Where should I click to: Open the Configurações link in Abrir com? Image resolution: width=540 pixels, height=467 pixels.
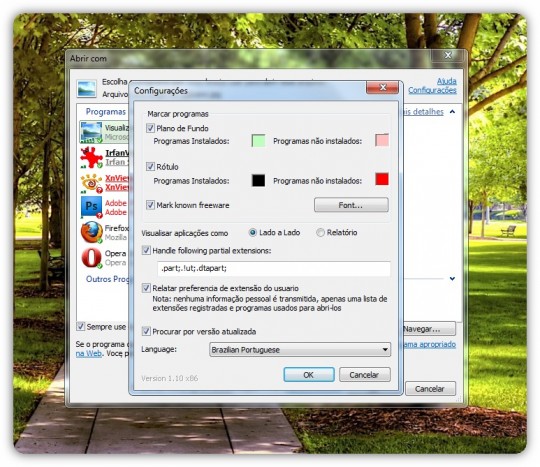tap(432, 90)
